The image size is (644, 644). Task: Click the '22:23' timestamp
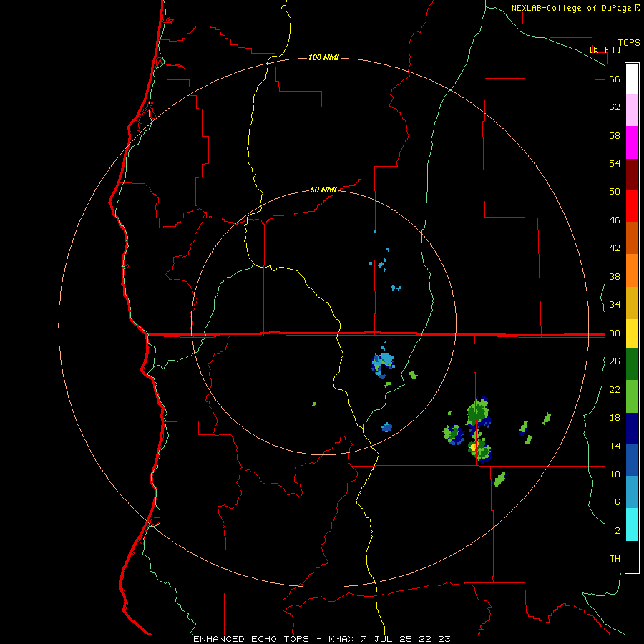pos(434,639)
